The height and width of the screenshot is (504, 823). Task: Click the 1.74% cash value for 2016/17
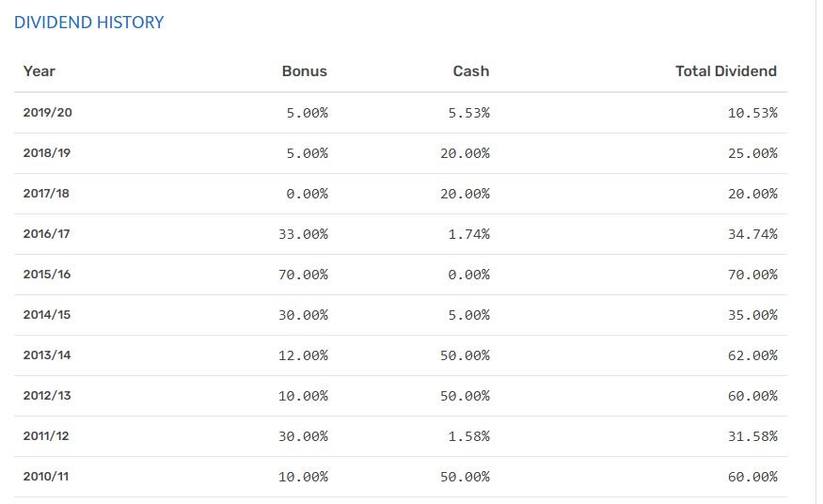(468, 234)
